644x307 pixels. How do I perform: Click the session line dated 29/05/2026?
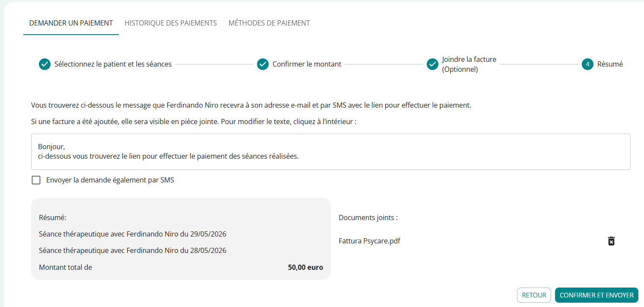[133, 234]
